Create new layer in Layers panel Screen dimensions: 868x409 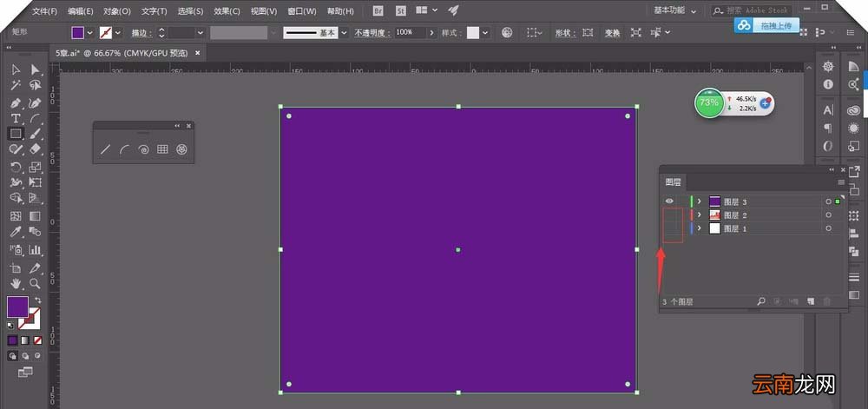click(811, 301)
